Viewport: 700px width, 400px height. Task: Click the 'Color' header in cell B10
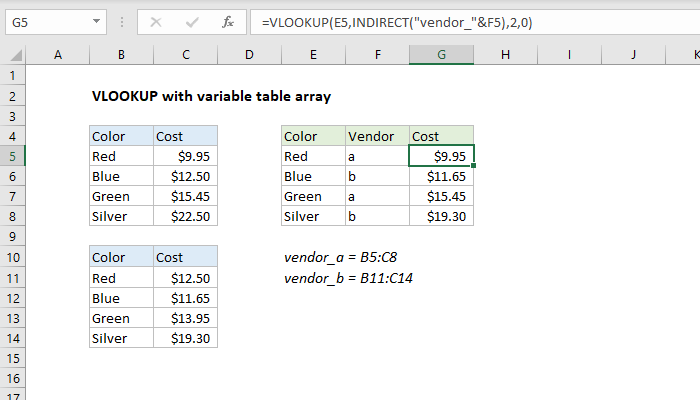pos(121,257)
